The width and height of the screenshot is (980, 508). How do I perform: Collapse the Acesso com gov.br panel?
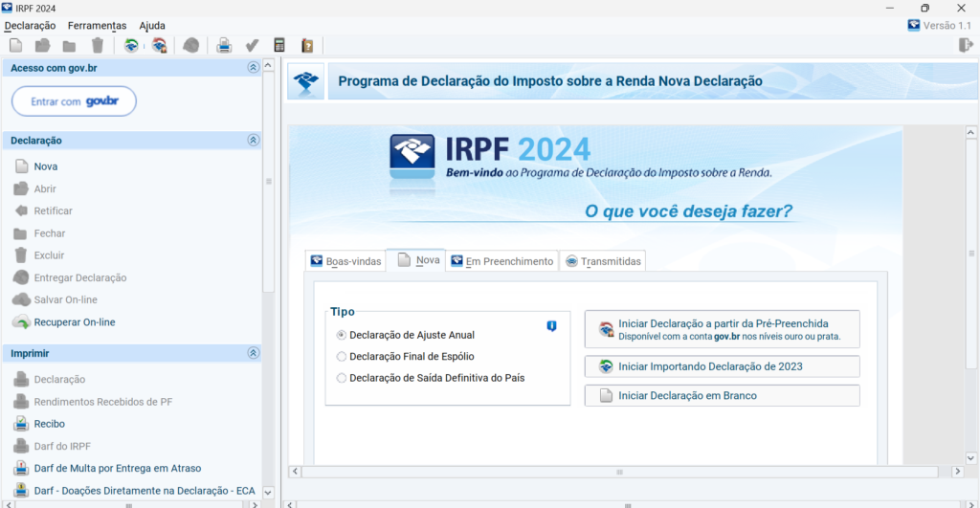pos(253,68)
